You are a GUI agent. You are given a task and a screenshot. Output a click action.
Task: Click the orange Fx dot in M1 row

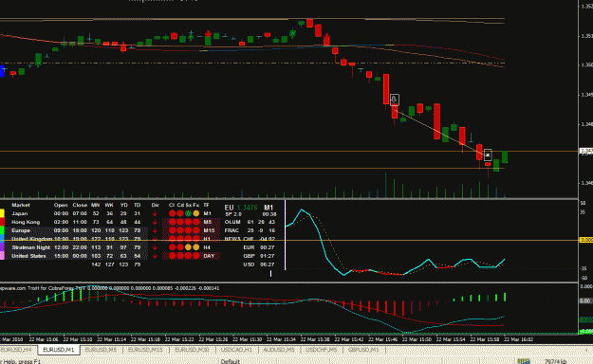(x=195, y=213)
